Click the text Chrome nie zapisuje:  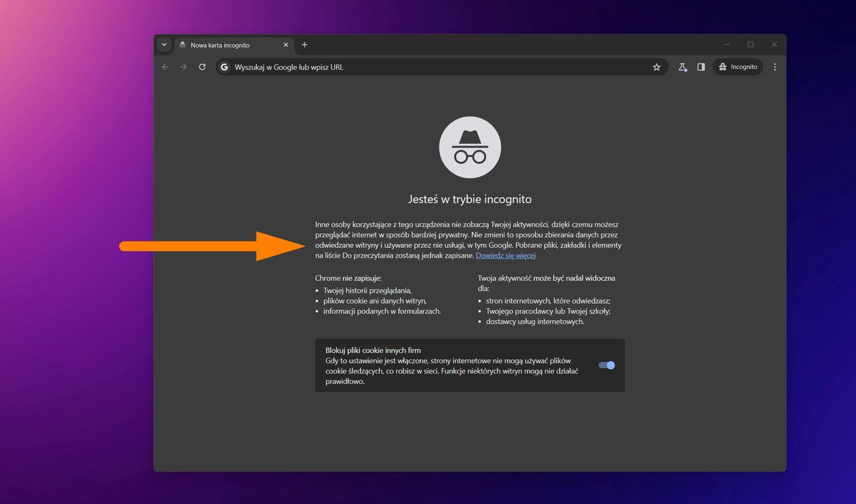pos(348,277)
